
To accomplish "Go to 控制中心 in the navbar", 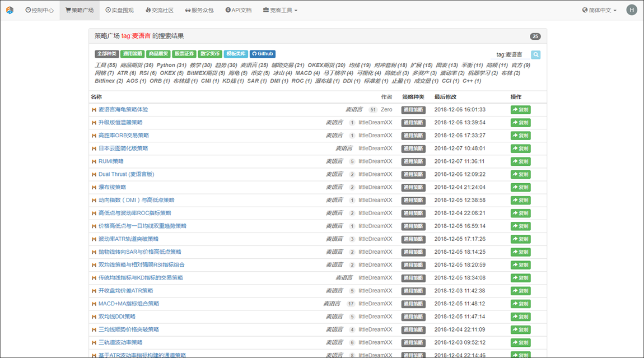I will (39, 10).
